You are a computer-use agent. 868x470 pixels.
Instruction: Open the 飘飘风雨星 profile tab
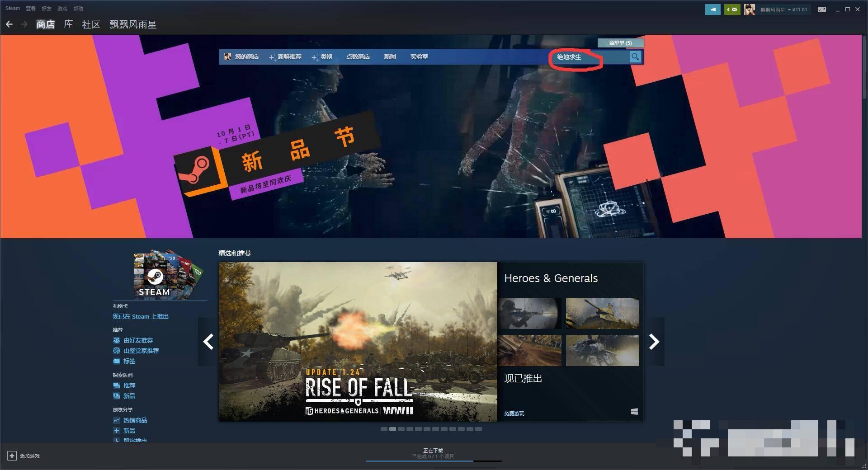click(133, 24)
